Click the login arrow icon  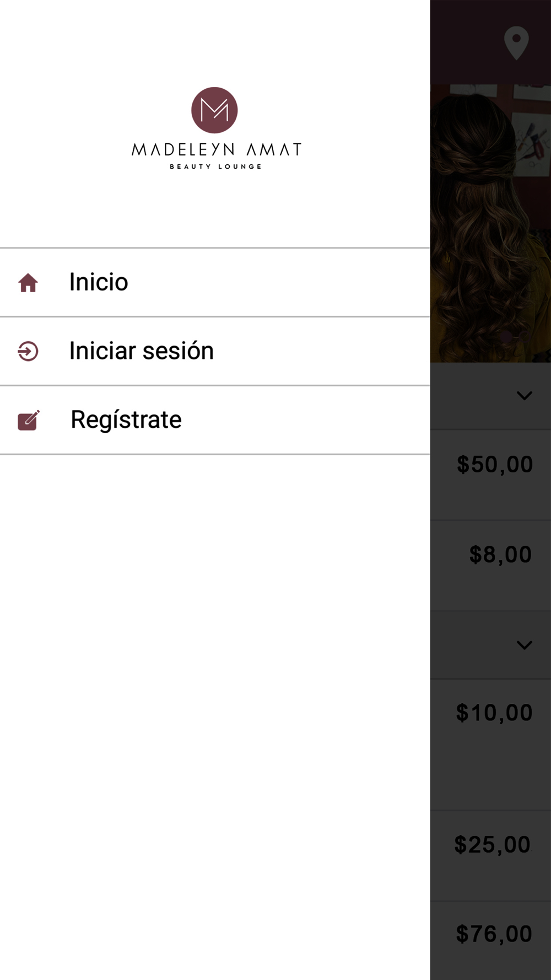(28, 351)
